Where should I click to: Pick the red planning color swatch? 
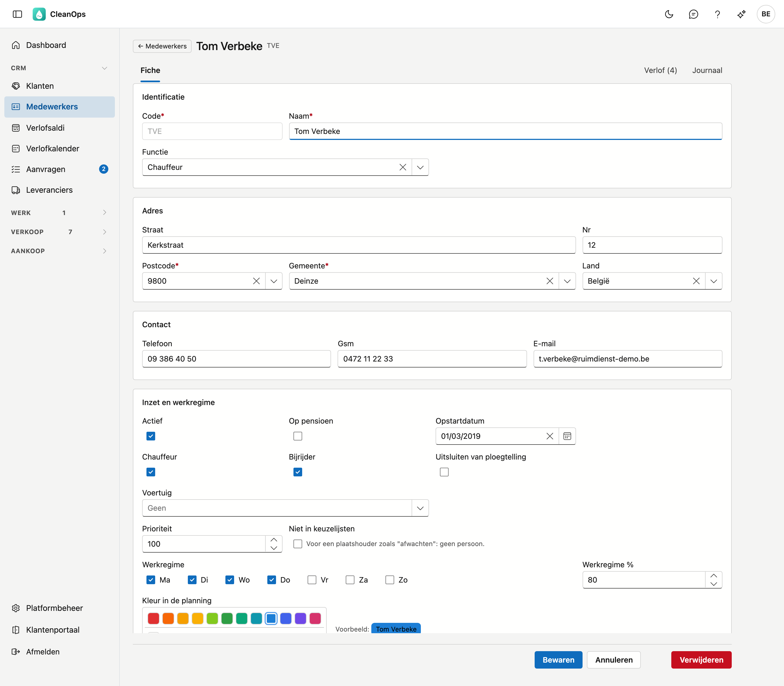(154, 618)
